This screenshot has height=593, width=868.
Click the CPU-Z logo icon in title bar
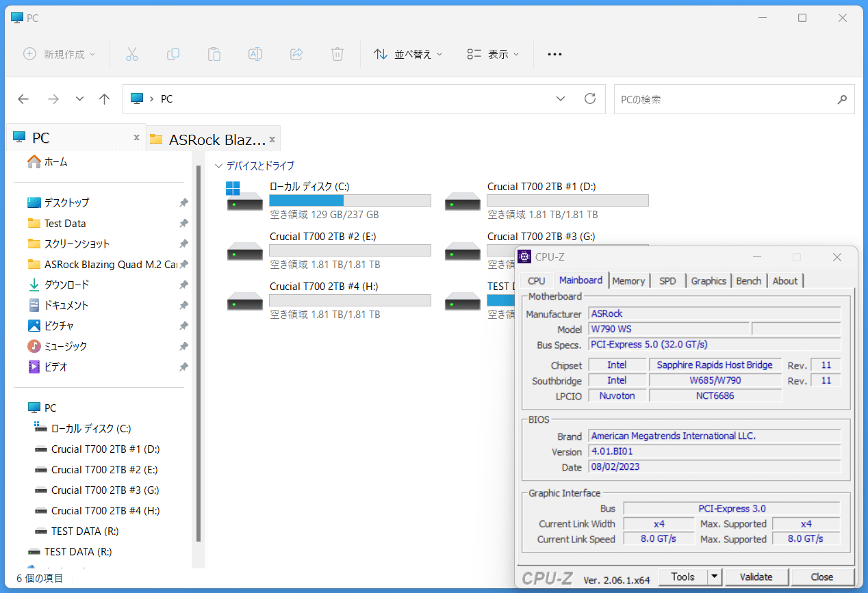525,256
